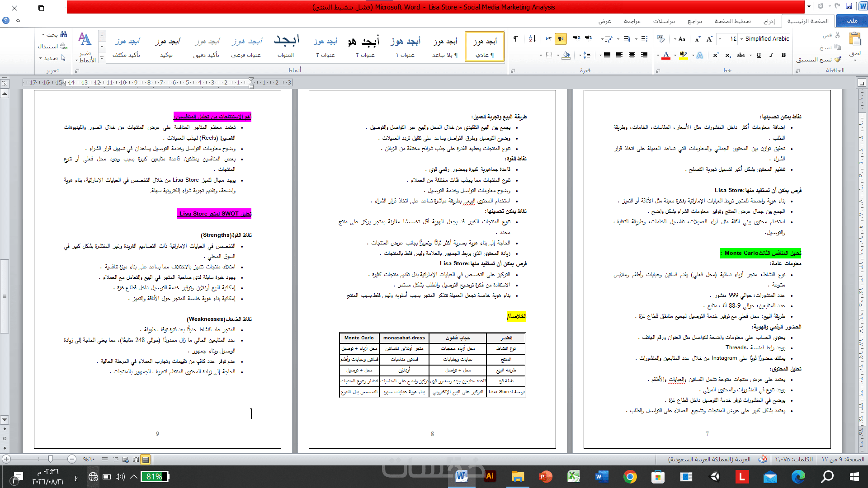
Task: Click the vertical scrollbar thumb
Action: 5,296
